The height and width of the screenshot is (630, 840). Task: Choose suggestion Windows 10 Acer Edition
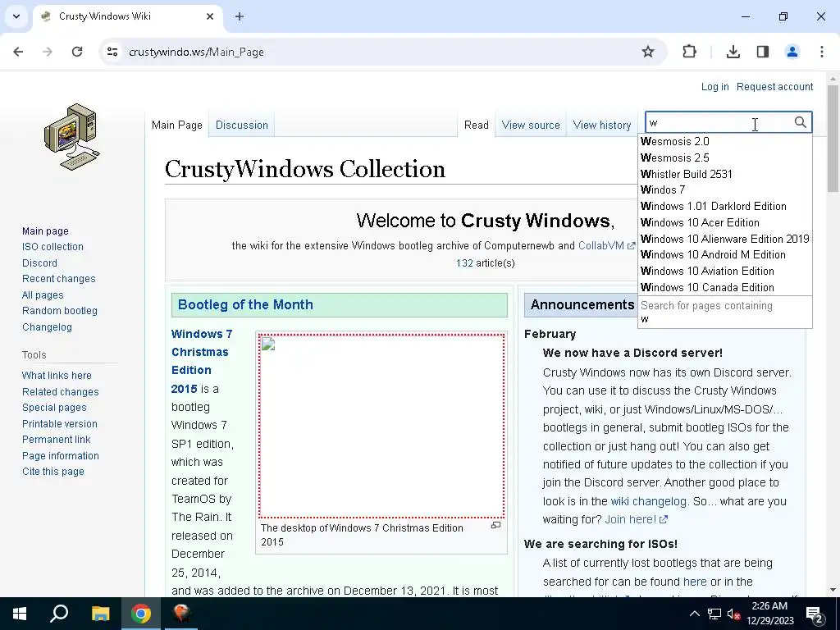tap(725, 222)
